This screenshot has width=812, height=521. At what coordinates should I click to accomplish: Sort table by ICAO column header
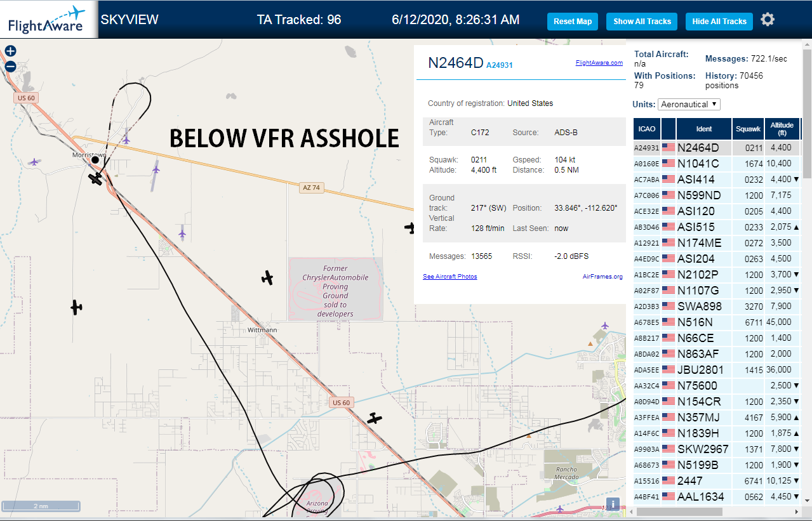[647, 129]
